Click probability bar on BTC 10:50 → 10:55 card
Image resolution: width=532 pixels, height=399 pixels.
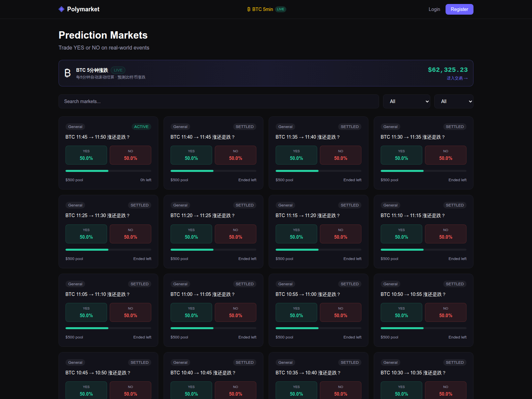click(x=424, y=328)
